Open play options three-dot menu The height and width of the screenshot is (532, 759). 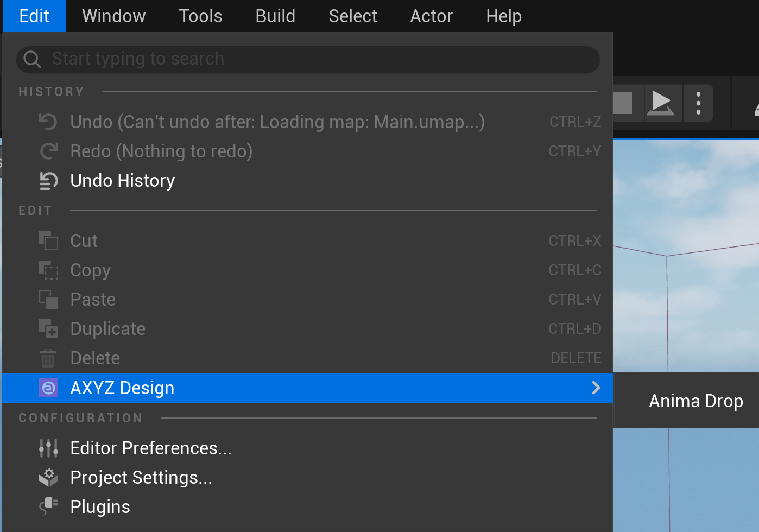[x=698, y=103]
